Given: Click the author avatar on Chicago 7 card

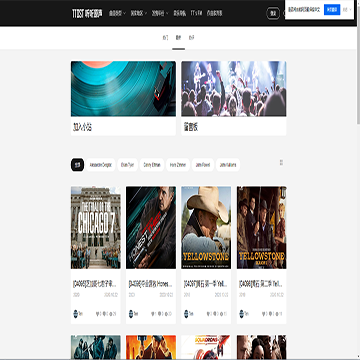Looking at the screenshot, I should click(75, 314).
